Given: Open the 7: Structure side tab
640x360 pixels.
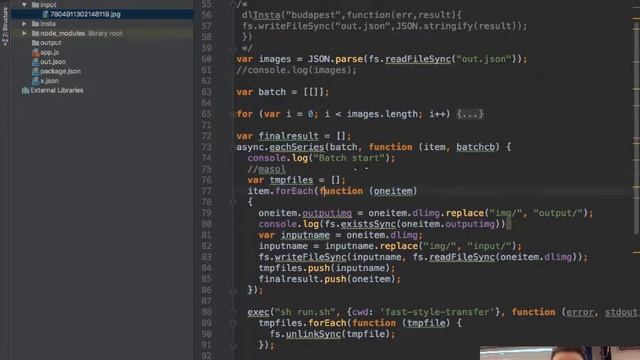Looking at the screenshot, I should (5, 25).
